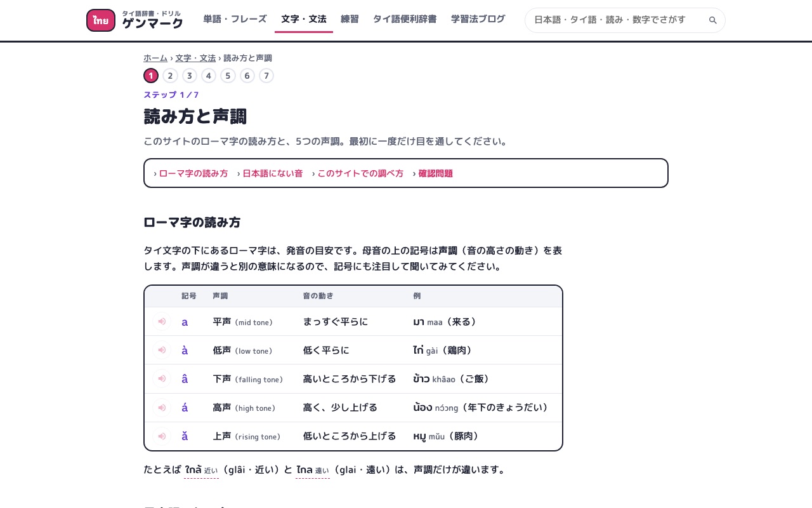
Task: Click the search magnifier icon
Action: 713,20
